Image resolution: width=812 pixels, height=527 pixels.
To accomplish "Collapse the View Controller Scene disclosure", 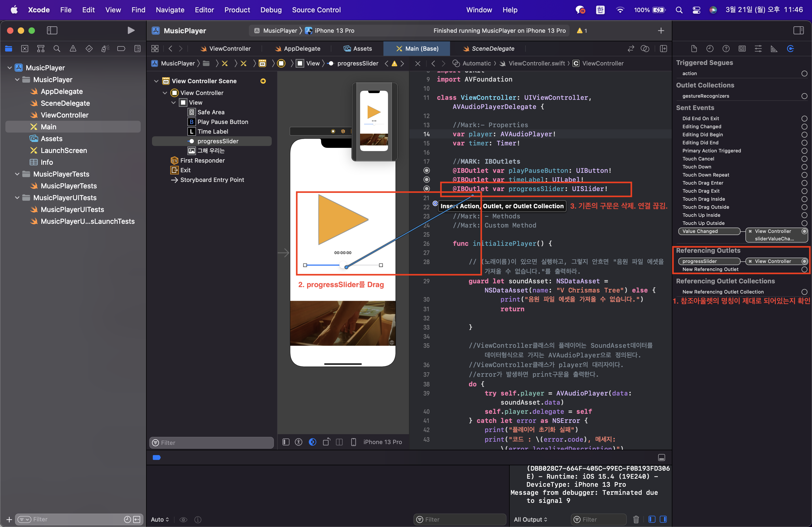I will click(x=156, y=81).
